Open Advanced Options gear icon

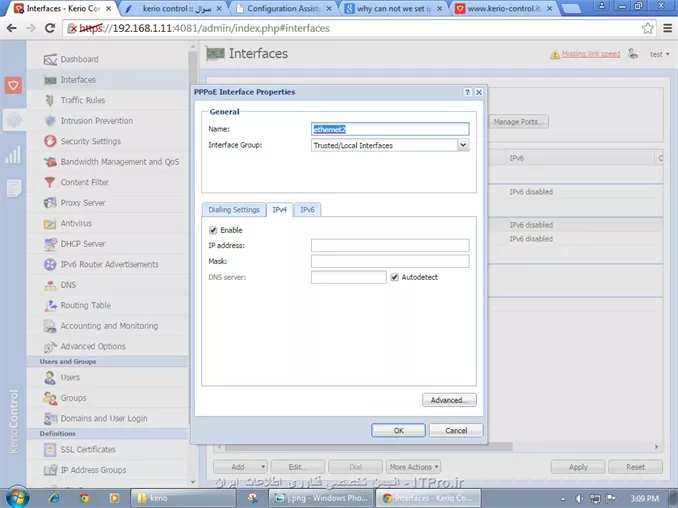point(50,346)
